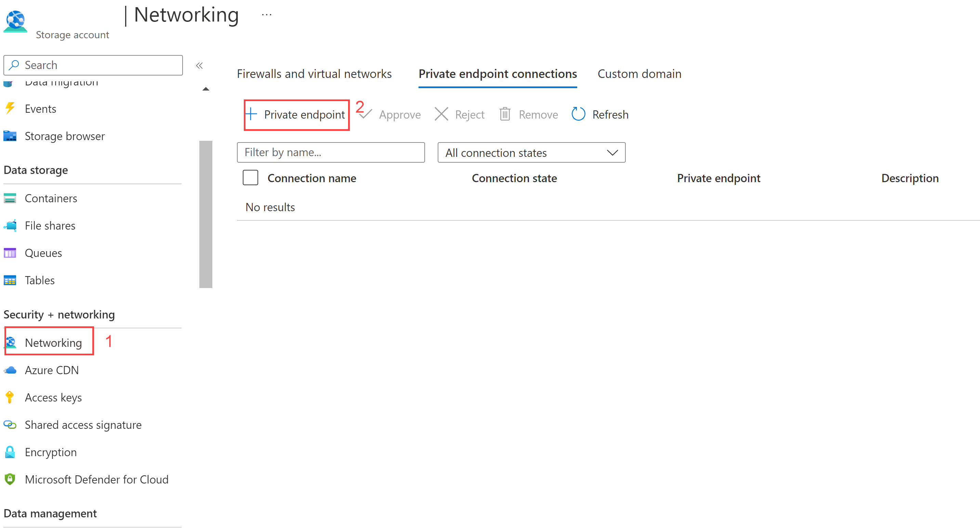
Task: Click the sidebar scroll up arrow
Action: coord(206,89)
